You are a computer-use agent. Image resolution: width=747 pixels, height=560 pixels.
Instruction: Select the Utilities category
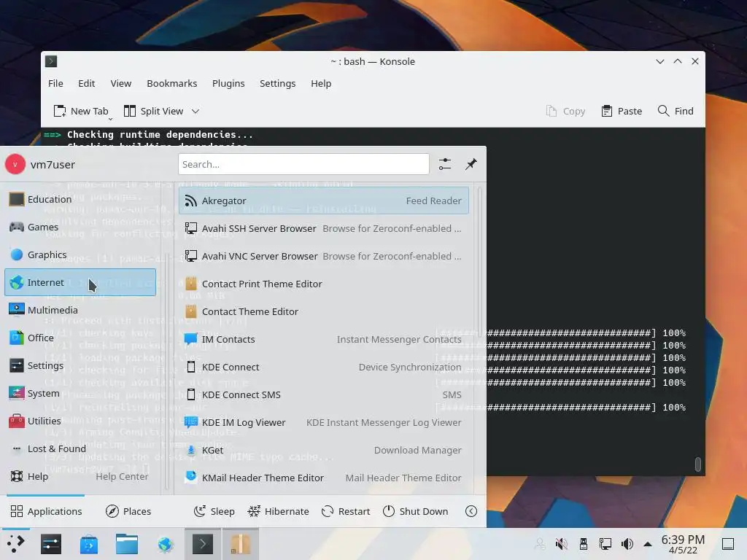pos(80,421)
